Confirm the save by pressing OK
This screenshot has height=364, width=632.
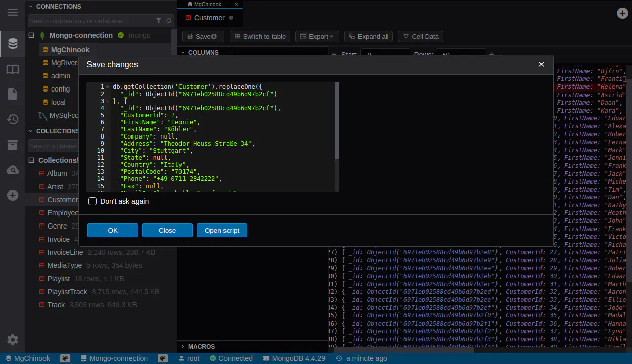(x=112, y=231)
